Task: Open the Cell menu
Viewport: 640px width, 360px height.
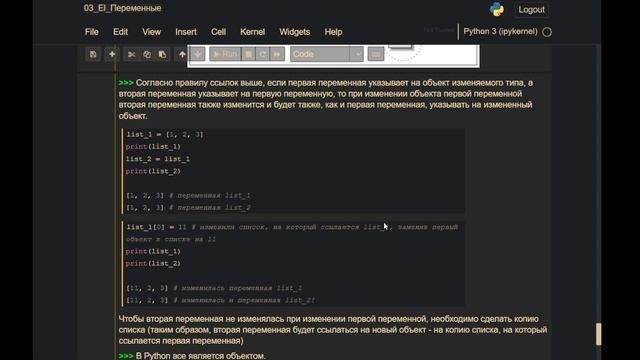Action: tap(218, 32)
